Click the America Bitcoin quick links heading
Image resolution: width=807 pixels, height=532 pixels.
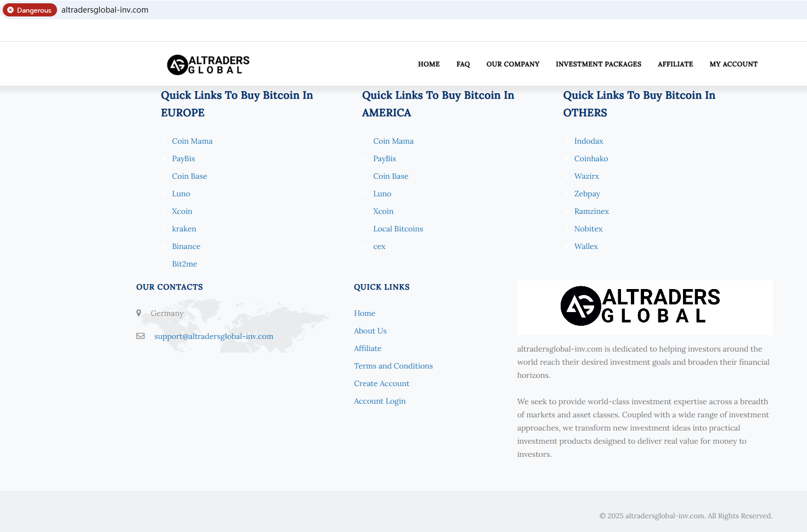tap(438, 104)
